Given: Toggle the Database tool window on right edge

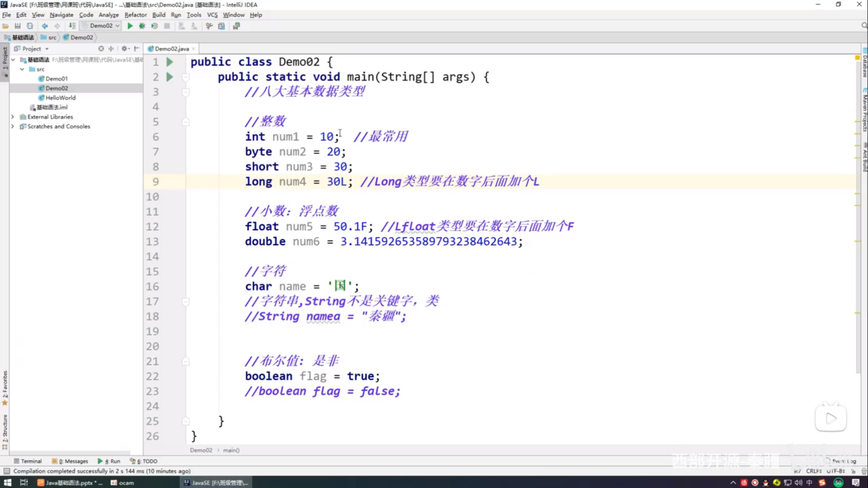Looking at the screenshot, I should click(864, 65).
